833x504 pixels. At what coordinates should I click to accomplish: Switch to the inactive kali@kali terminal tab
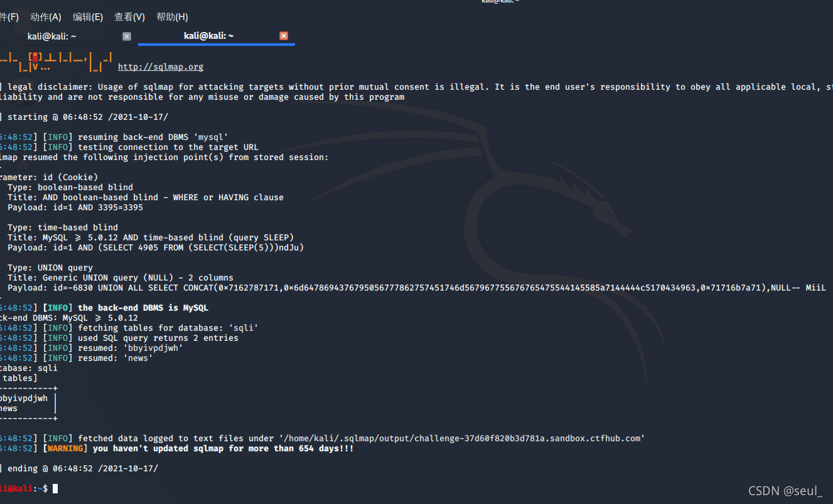pos(52,36)
